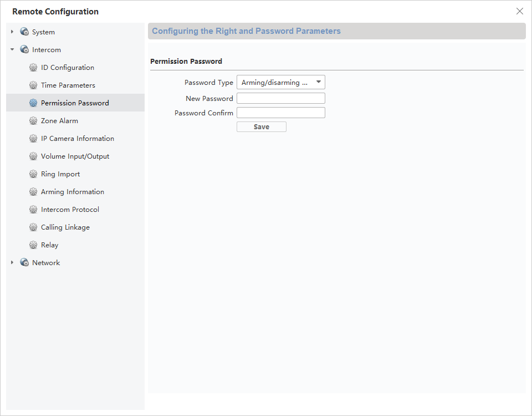Click the globe icon beside Intercom
Screen dimensions: 532x416
point(24,50)
